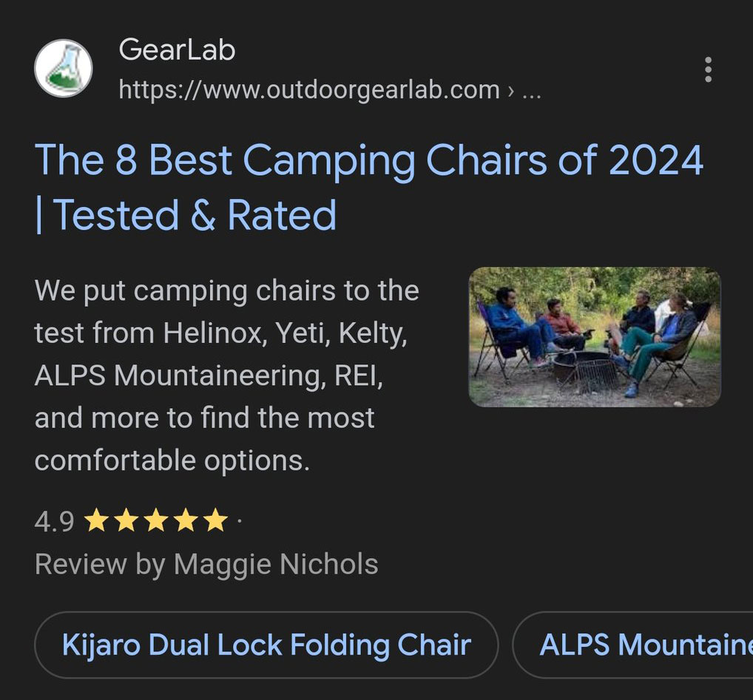753x700 pixels.
Task: Click the "We put camping chairs" snippet line
Action: (226, 290)
